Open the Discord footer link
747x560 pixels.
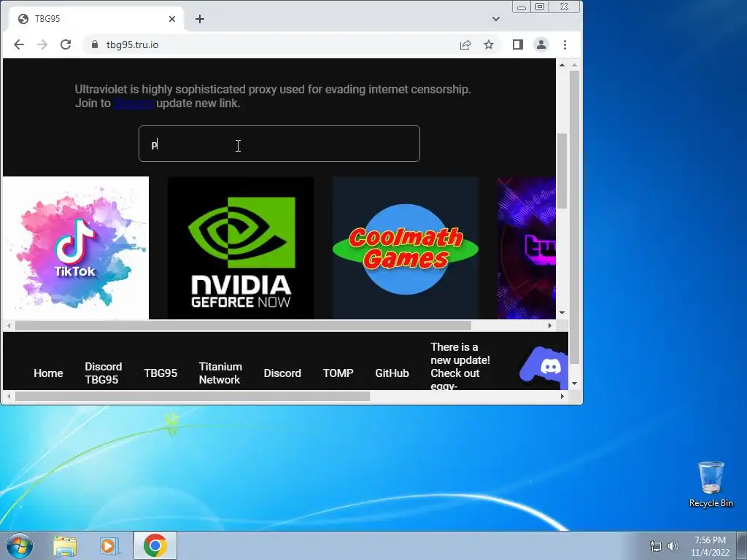[282, 373]
